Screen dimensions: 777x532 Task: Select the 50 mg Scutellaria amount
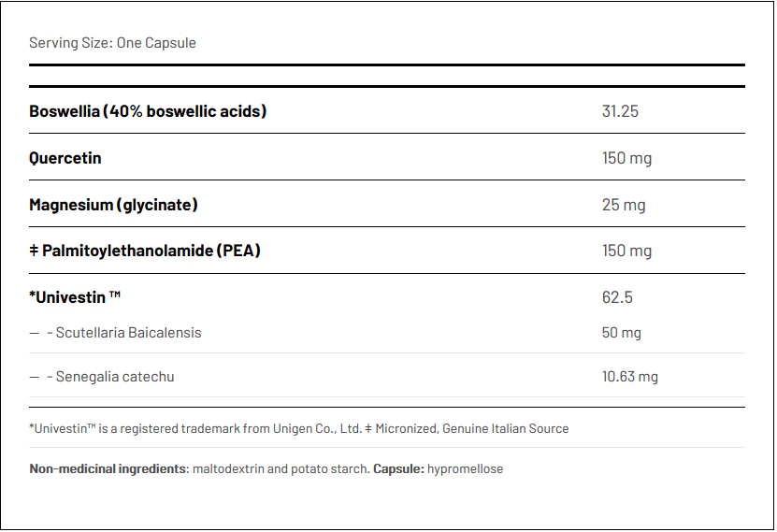point(622,332)
